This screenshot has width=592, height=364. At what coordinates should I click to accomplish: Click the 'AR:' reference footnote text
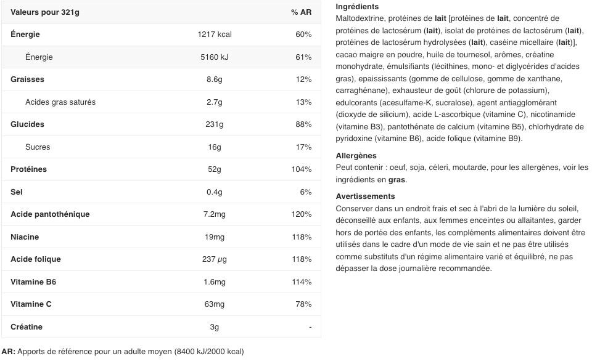[x=123, y=352]
